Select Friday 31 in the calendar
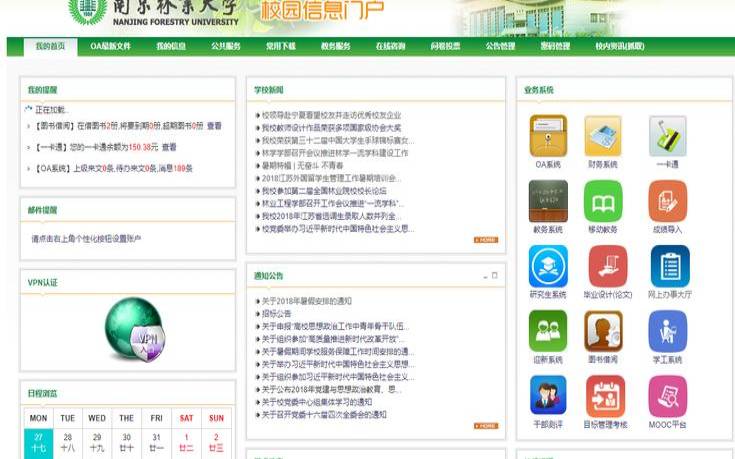The height and width of the screenshot is (459, 735). coord(157,443)
